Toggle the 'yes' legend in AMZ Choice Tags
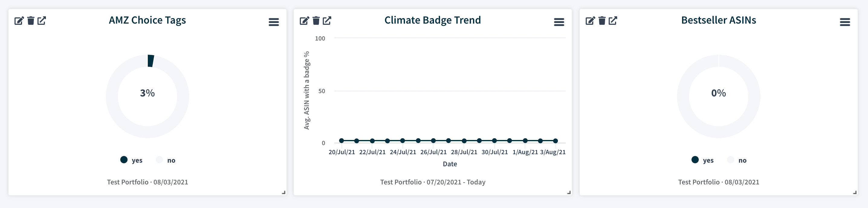868x208 pixels. [132, 160]
